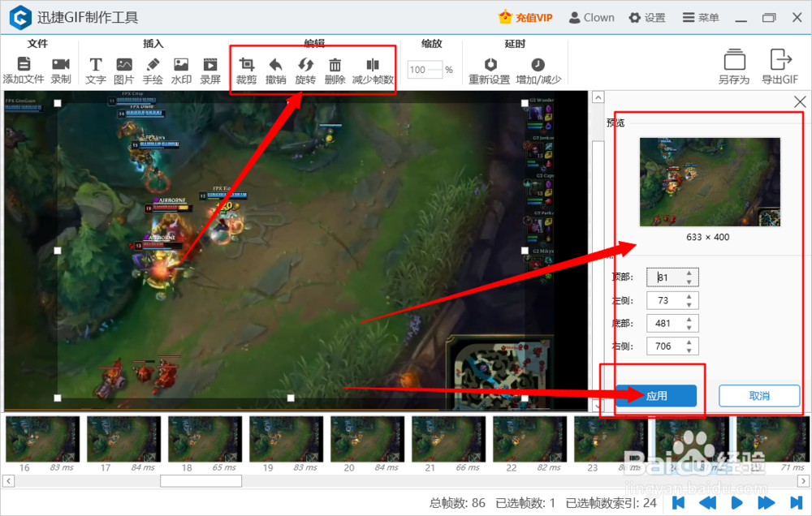Image resolution: width=812 pixels, height=516 pixels.
Task: Open Settings (设置) with gear icon
Action: pyautogui.click(x=647, y=18)
